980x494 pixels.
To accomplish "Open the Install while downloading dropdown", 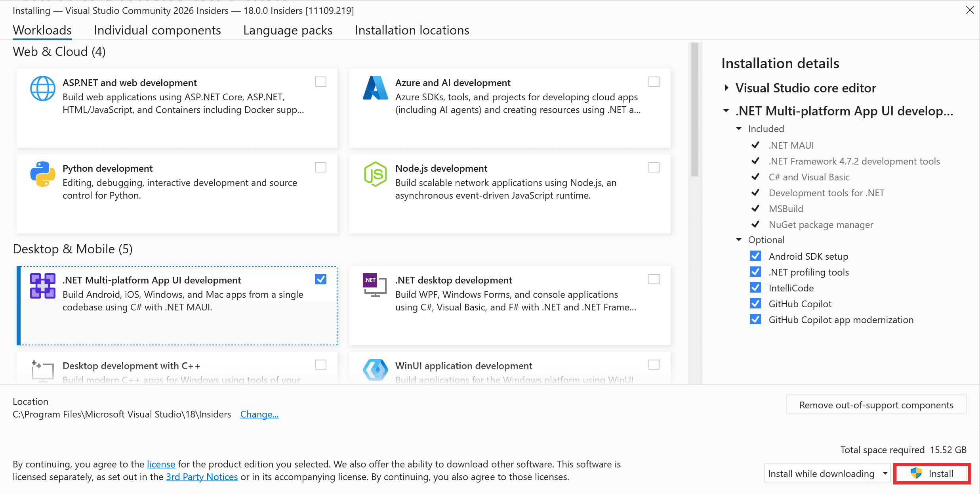I will (x=827, y=473).
